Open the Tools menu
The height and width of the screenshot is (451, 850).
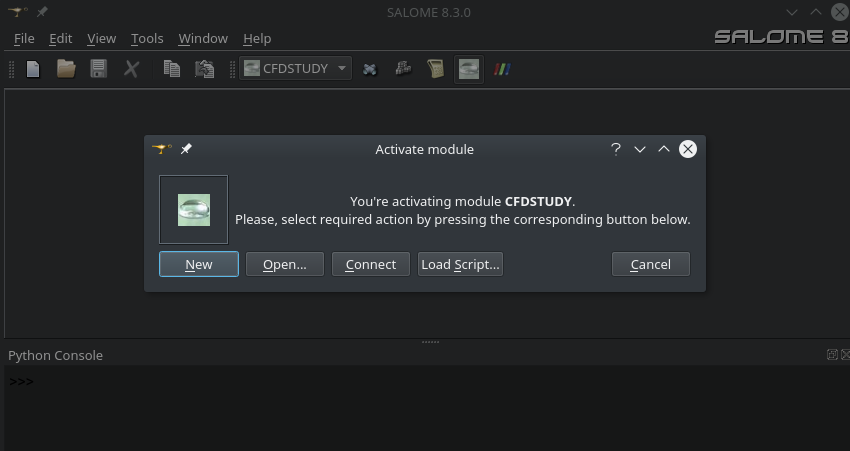pos(147,38)
